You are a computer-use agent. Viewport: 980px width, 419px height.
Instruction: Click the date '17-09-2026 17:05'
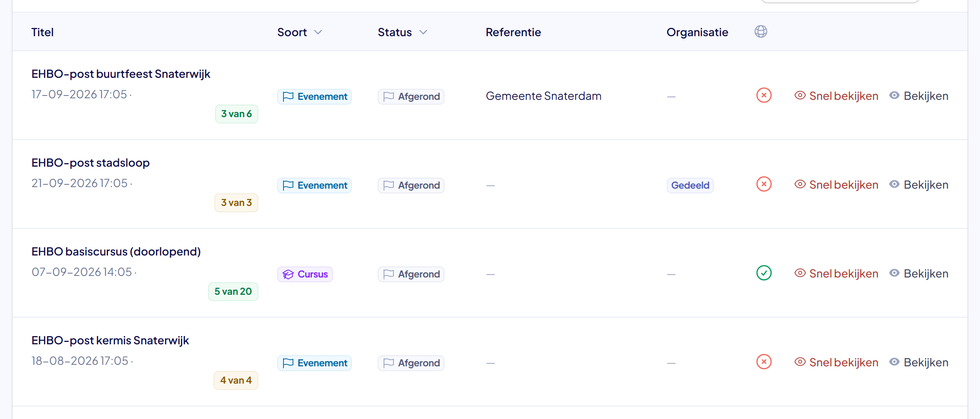(79, 95)
